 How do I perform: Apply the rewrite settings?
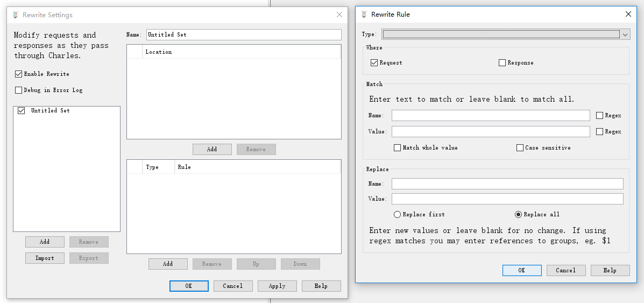[277, 286]
